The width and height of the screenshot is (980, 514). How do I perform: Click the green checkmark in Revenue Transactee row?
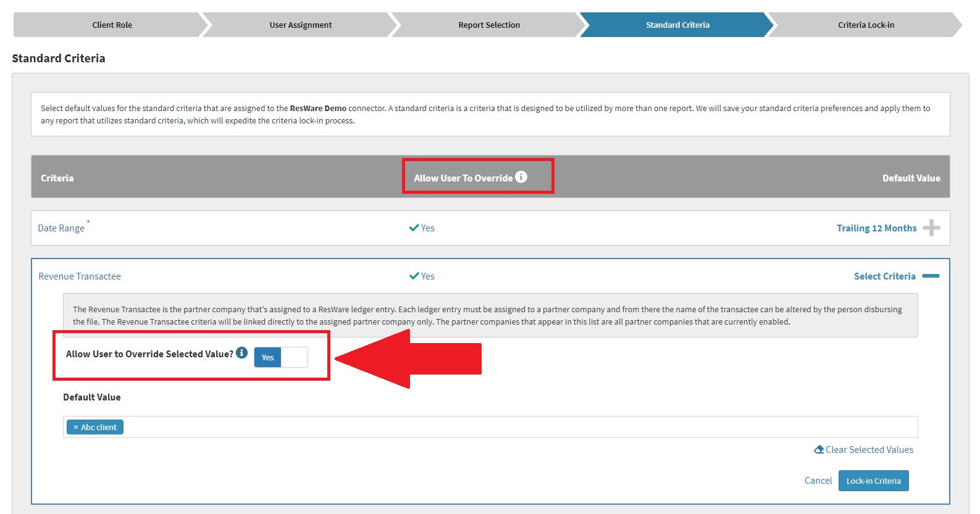pyautogui.click(x=414, y=276)
